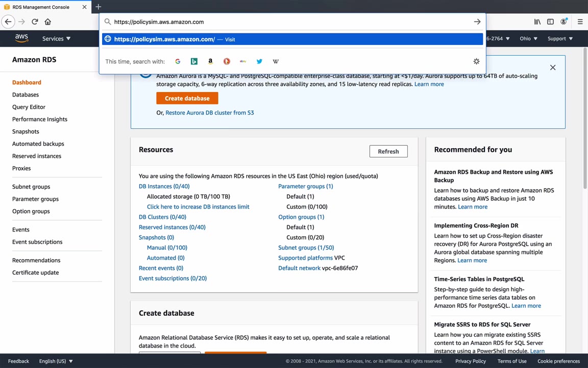
Task: Open Snapshots in the sidebar
Action: pyautogui.click(x=26, y=131)
